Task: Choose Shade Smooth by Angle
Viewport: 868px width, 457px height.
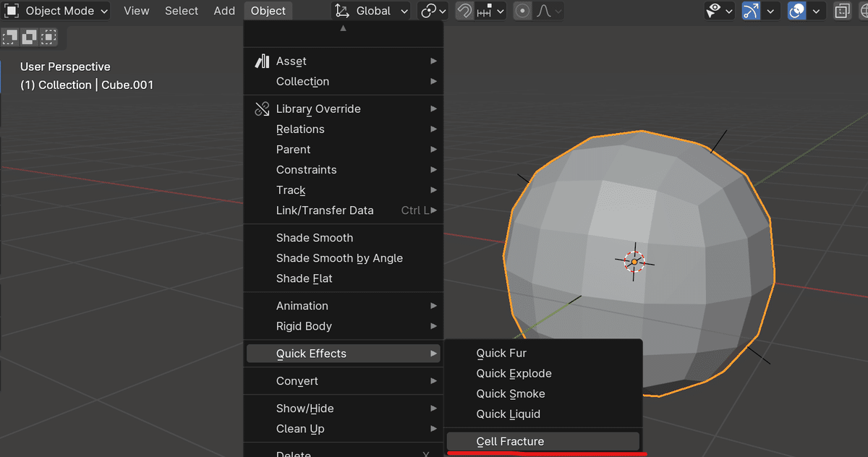Action: click(344, 258)
